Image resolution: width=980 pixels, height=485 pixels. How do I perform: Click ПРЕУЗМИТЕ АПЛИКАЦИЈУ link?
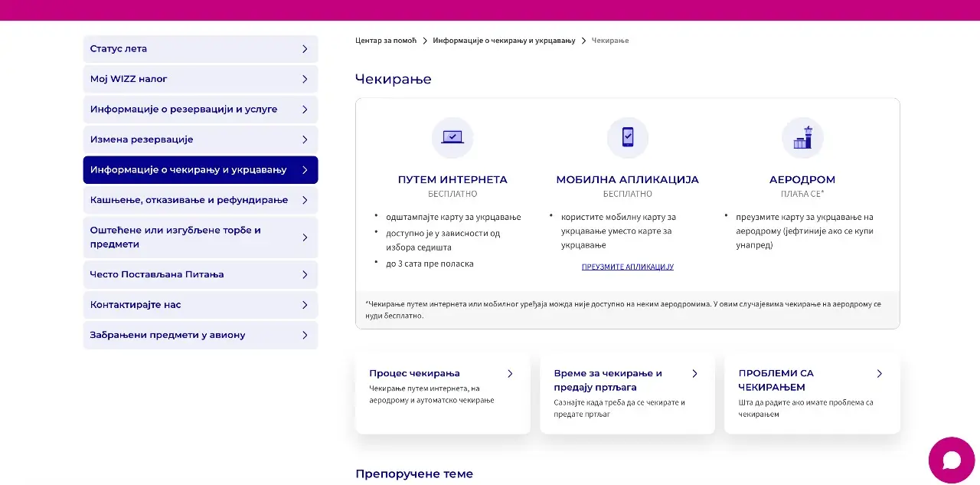pos(628,267)
